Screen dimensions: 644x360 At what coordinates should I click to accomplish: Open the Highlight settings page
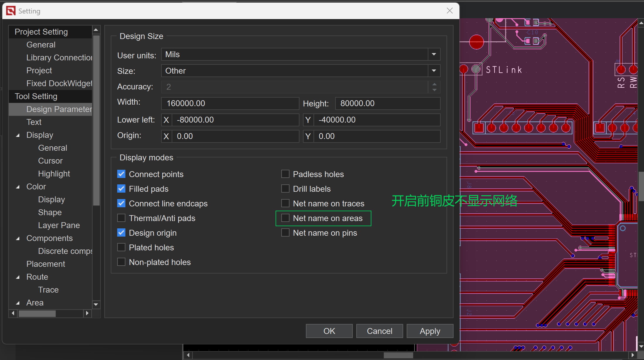pos(54,174)
